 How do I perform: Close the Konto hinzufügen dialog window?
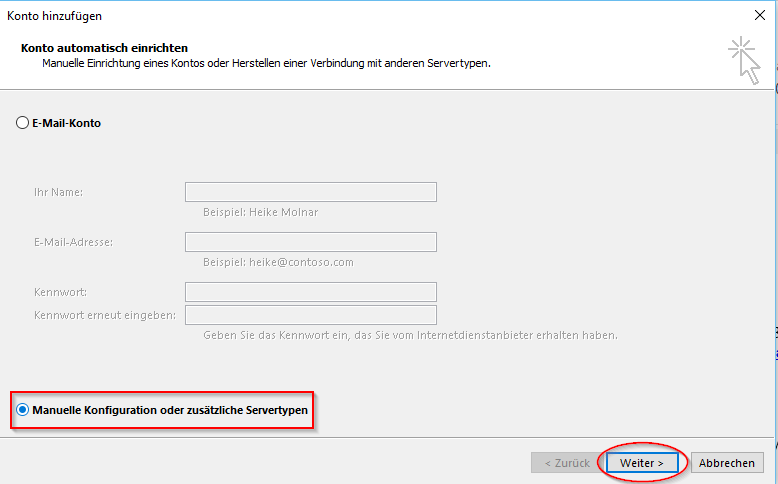pos(759,16)
